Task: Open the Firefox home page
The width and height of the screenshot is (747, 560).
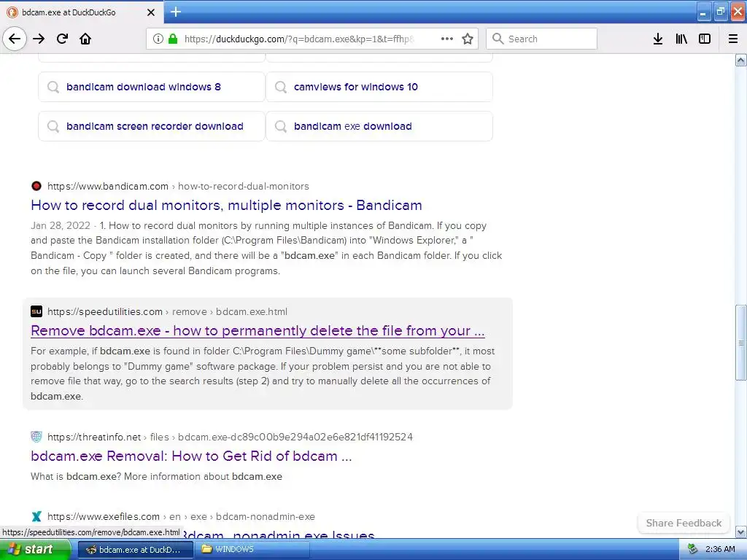Action: [85, 39]
